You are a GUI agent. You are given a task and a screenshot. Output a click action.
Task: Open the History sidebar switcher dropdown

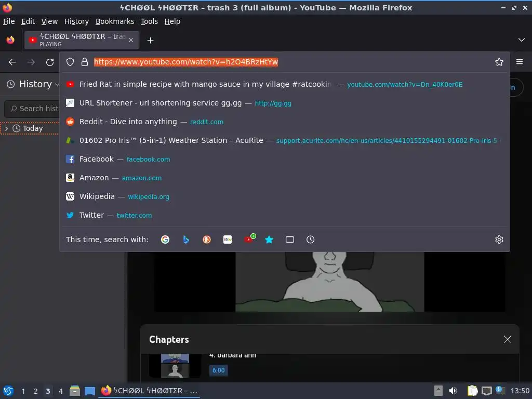[x=33, y=84]
